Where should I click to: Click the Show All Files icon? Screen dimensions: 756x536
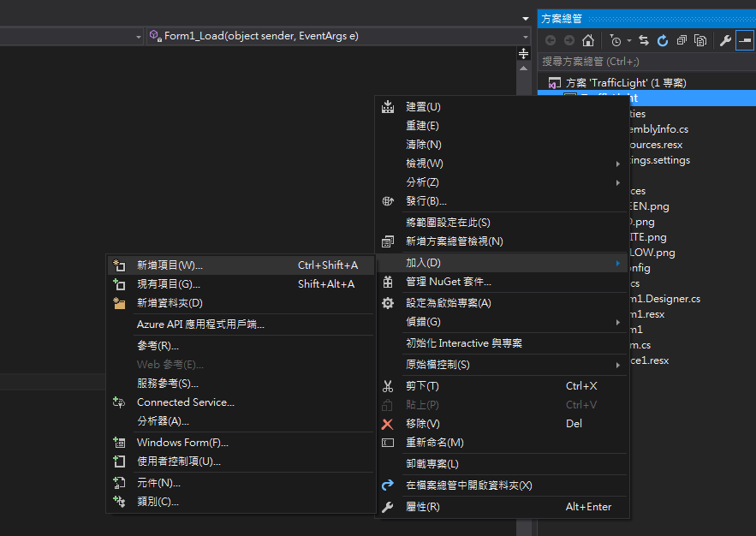click(x=700, y=40)
